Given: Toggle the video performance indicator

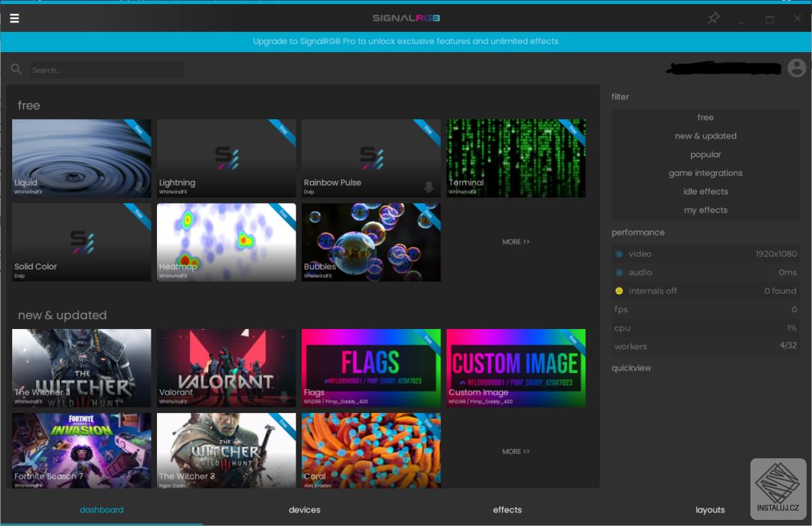Looking at the screenshot, I should pyautogui.click(x=618, y=254).
